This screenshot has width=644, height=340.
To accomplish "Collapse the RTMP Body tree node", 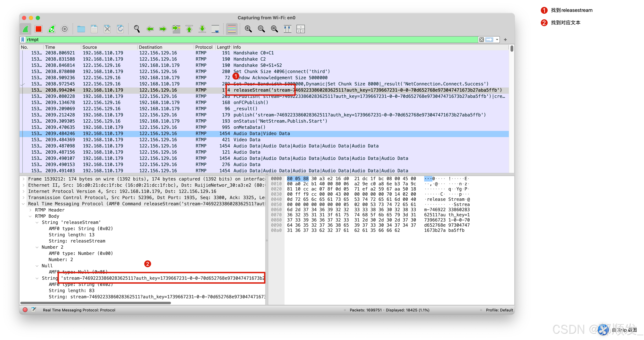I will pos(30,216).
